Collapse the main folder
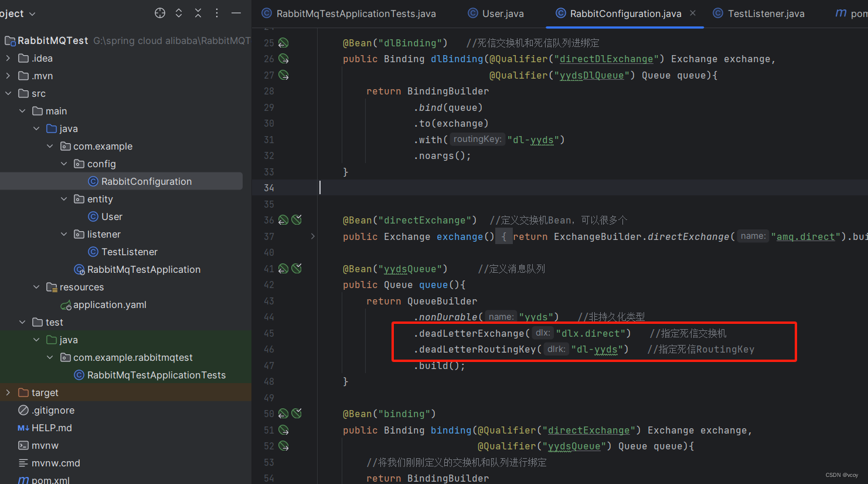 click(22, 111)
